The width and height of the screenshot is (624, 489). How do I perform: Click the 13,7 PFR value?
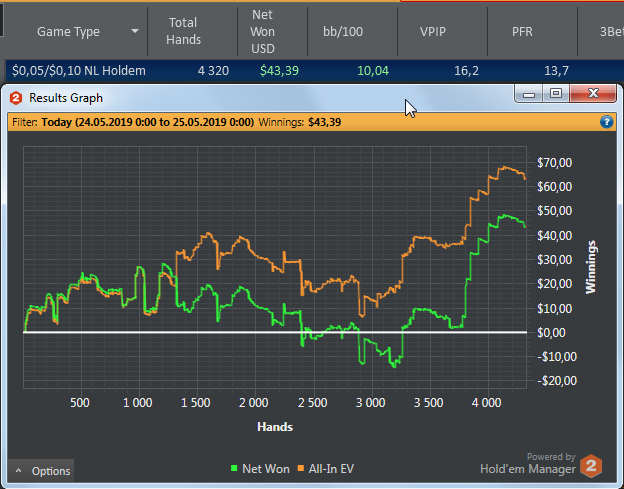point(556,71)
